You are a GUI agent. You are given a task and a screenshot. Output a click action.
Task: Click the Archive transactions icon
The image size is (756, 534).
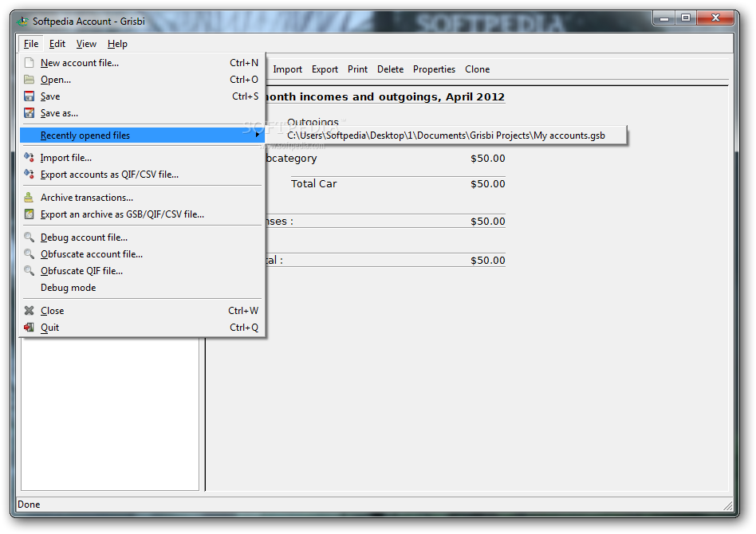30,197
